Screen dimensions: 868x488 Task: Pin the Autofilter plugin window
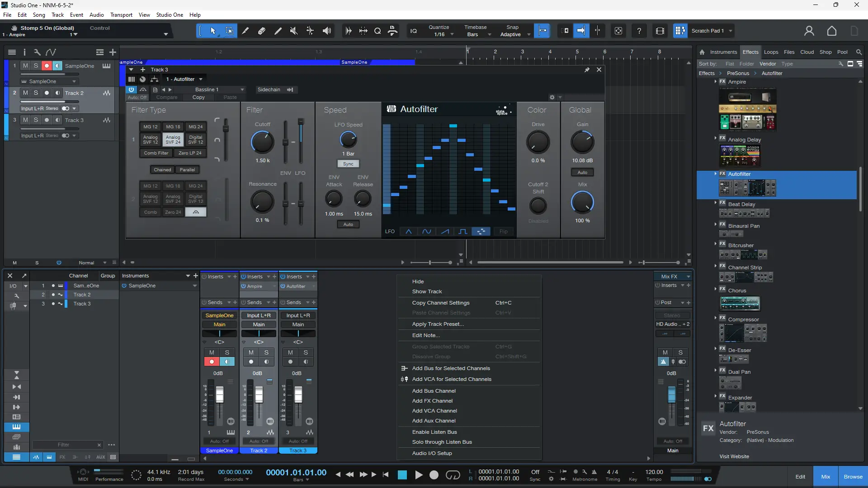coord(587,70)
